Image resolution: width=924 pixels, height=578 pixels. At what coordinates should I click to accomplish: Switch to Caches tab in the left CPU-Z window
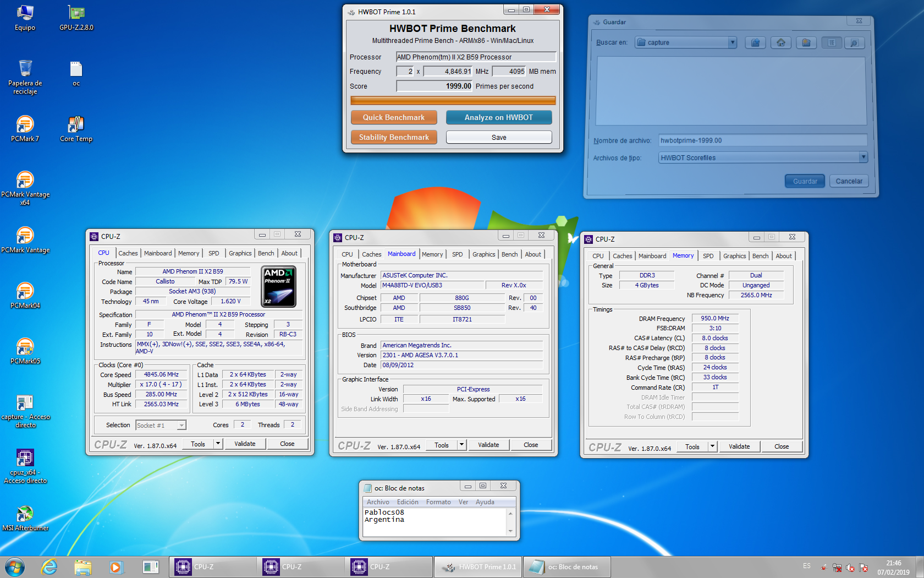(128, 253)
